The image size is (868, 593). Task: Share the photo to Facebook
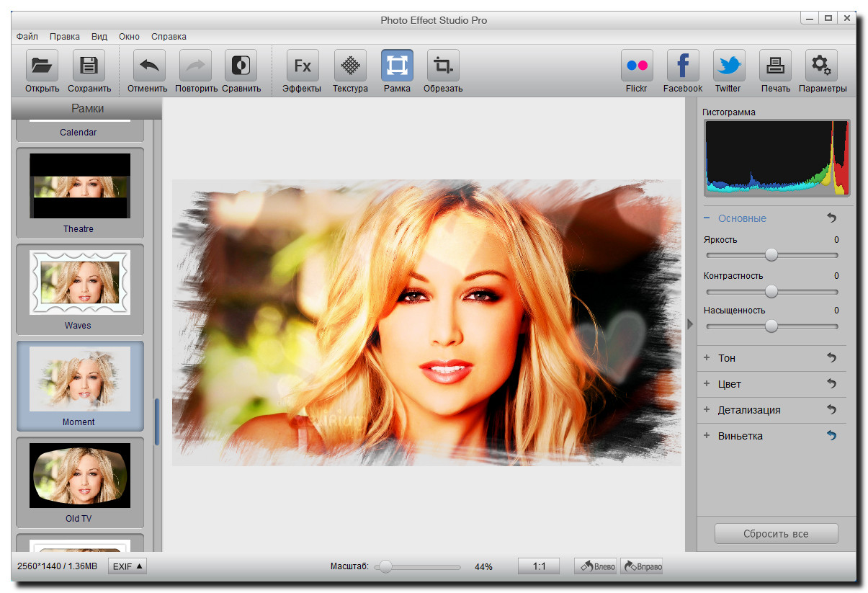(683, 66)
